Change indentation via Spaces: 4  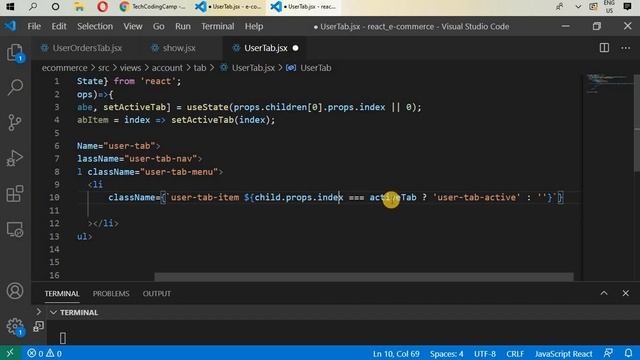[447, 353]
